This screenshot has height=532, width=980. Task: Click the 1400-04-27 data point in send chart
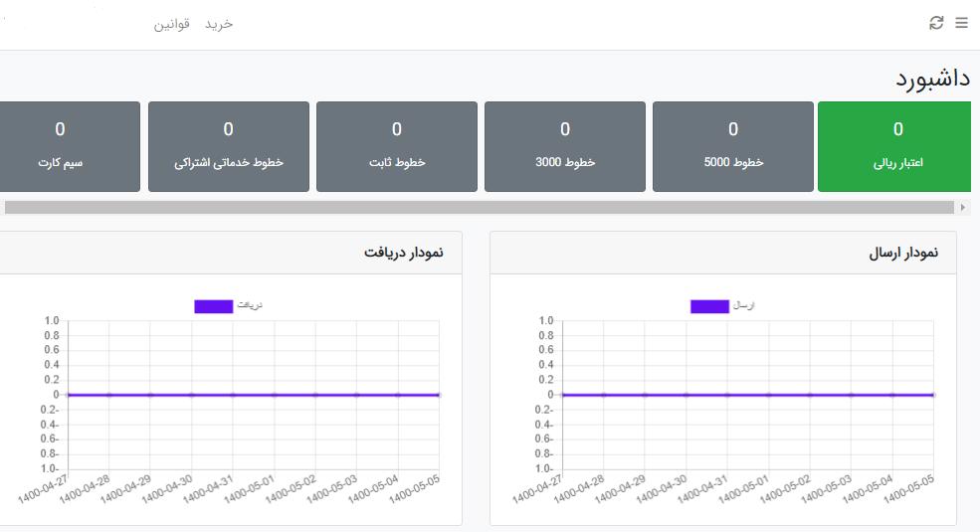coord(562,395)
